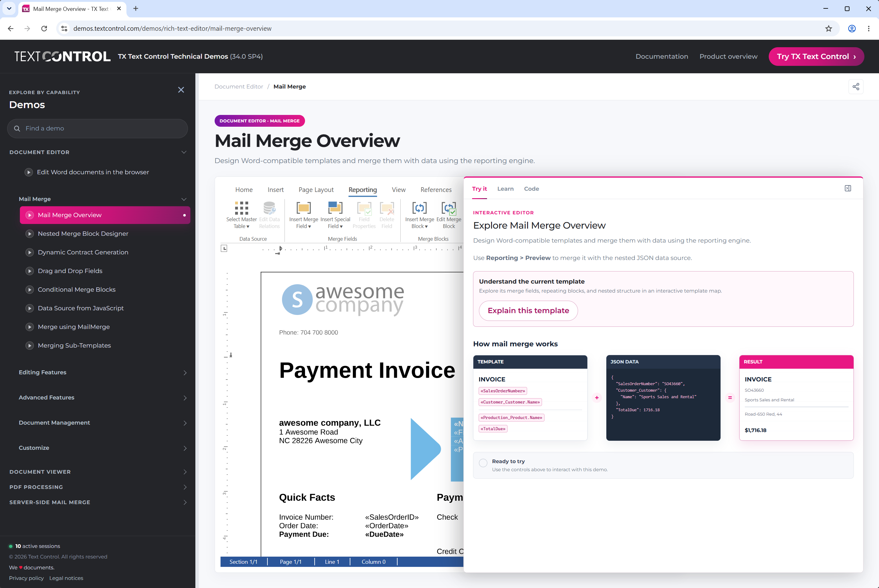
Task: Click the play icon beside Drag and Drop Fields
Action: coord(30,271)
